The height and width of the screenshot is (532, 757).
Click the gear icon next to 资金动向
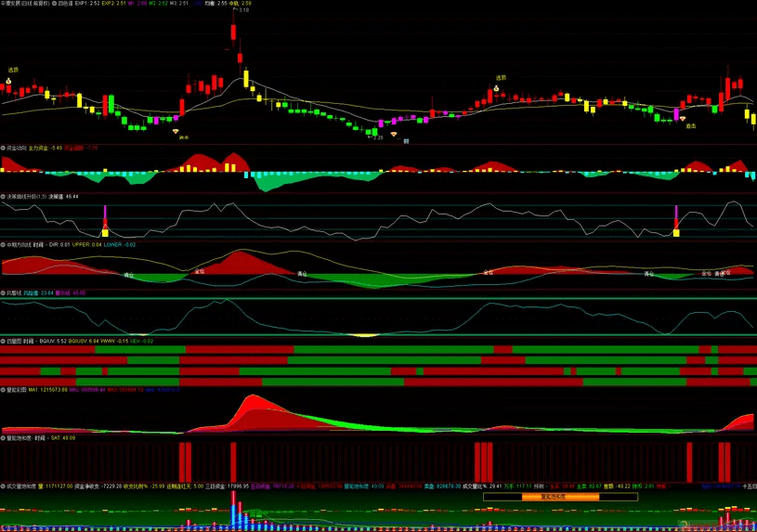3,148
